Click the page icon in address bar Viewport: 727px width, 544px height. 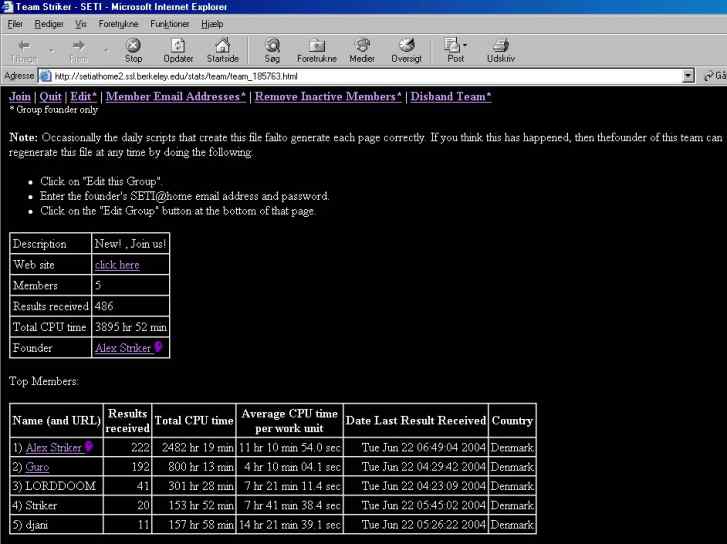pos(45,76)
